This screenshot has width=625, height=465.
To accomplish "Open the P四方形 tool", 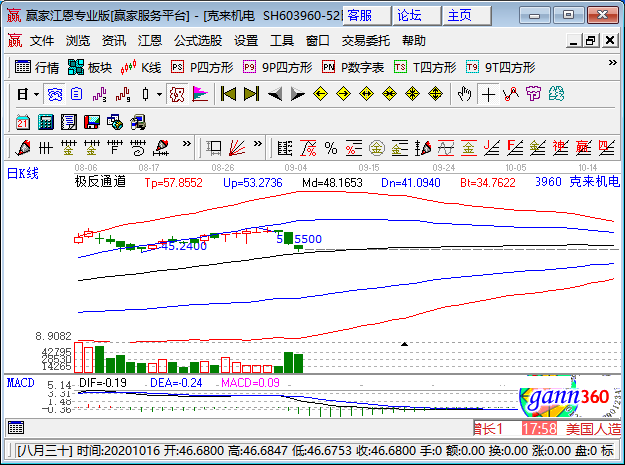I will point(202,67).
